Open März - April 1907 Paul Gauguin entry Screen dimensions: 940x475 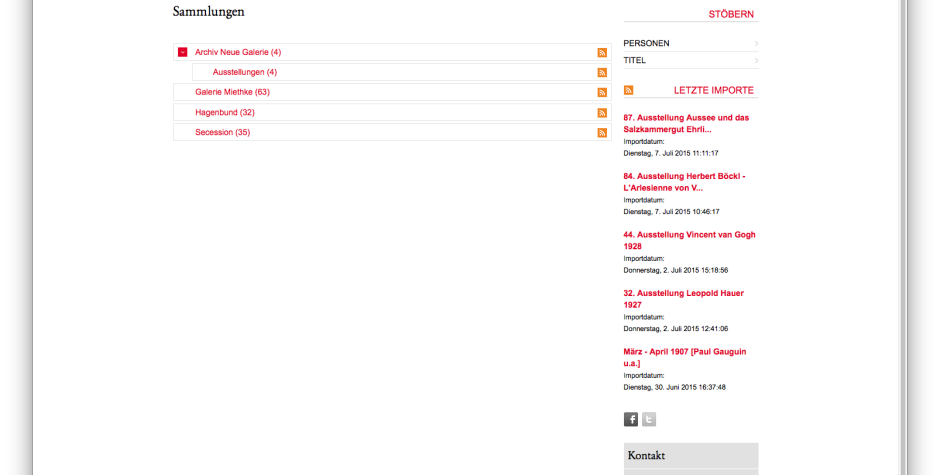[685, 357]
